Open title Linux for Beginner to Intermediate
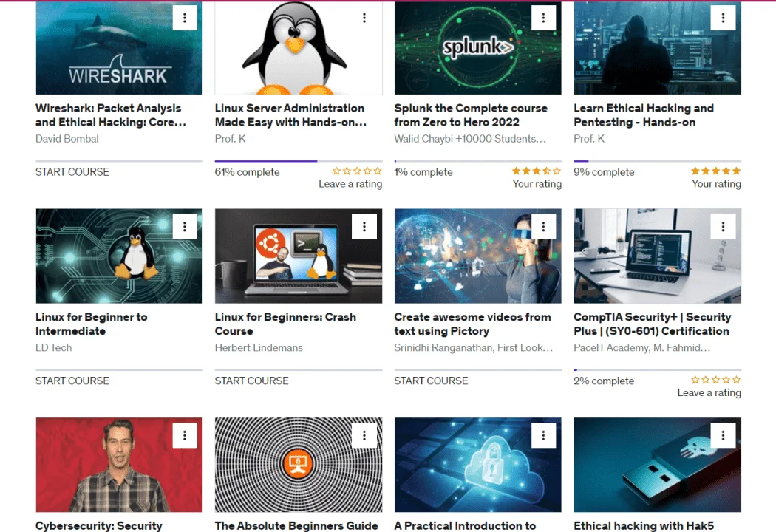 click(x=92, y=324)
